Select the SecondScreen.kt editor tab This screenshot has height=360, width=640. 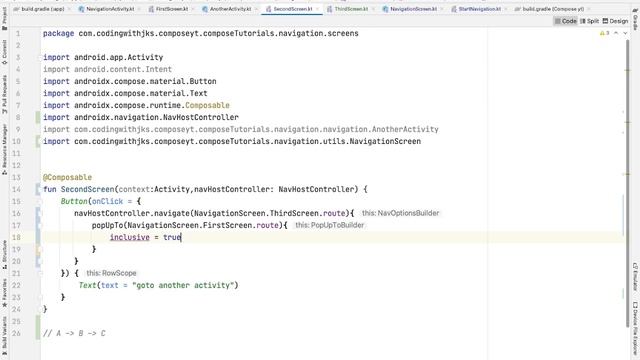coord(293,9)
